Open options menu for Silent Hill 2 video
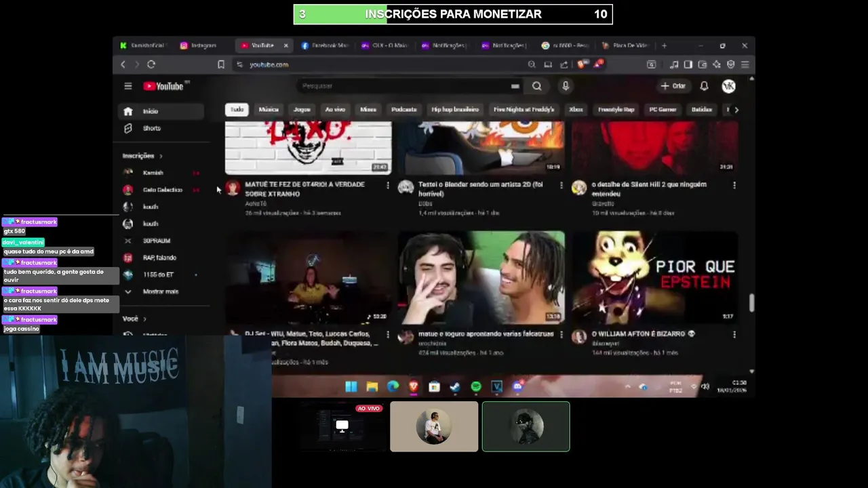The height and width of the screenshot is (488, 868). [734, 185]
